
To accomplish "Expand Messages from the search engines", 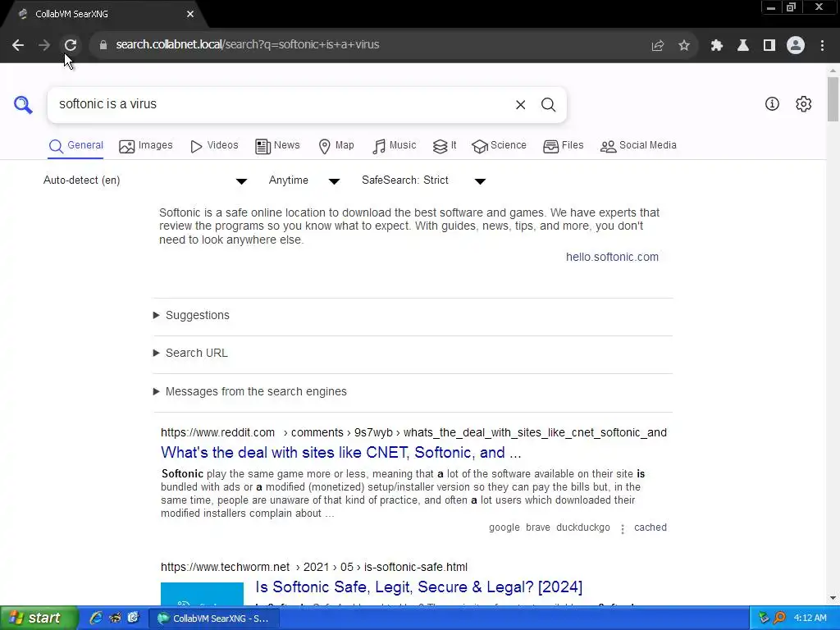I will [x=413, y=391].
